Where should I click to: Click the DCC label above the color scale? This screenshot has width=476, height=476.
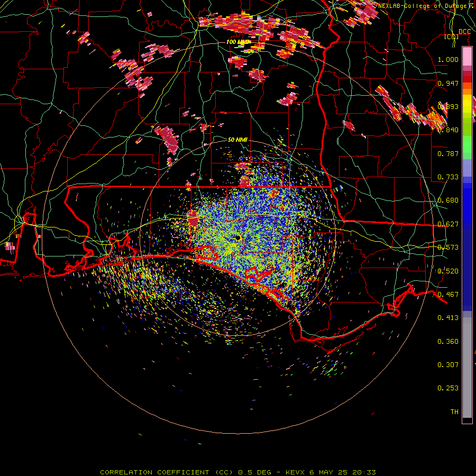(x=464, y=32)
